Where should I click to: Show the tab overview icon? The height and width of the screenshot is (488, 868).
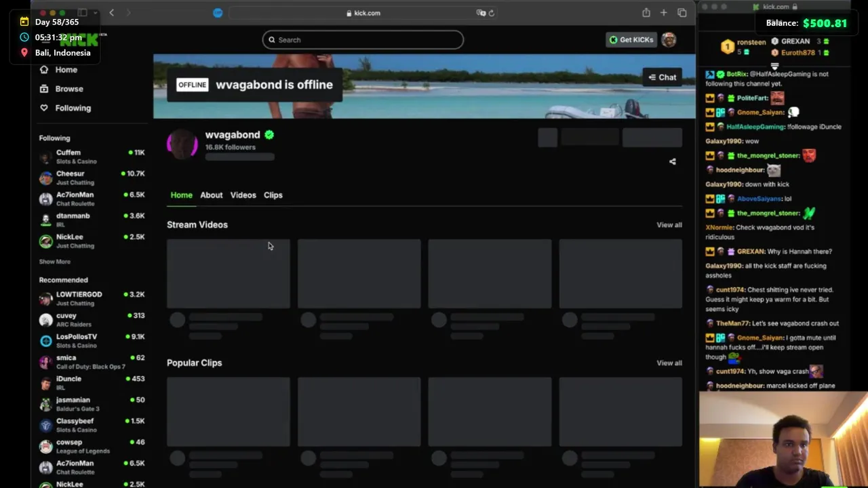[x=682, y=13]
